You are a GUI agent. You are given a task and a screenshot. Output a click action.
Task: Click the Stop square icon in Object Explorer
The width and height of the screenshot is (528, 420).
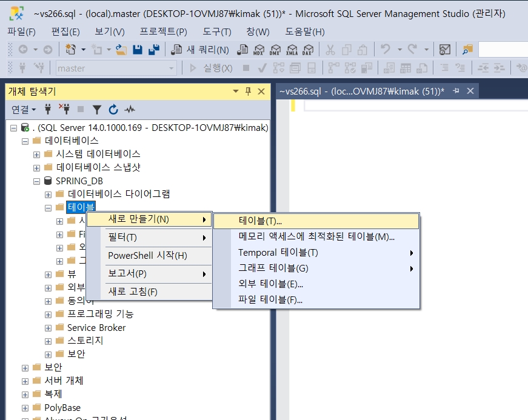(81, 109)
